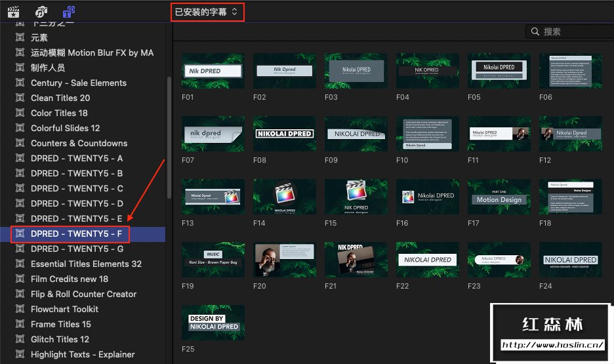Click the magnifier icon in the search field

[535, 31]
